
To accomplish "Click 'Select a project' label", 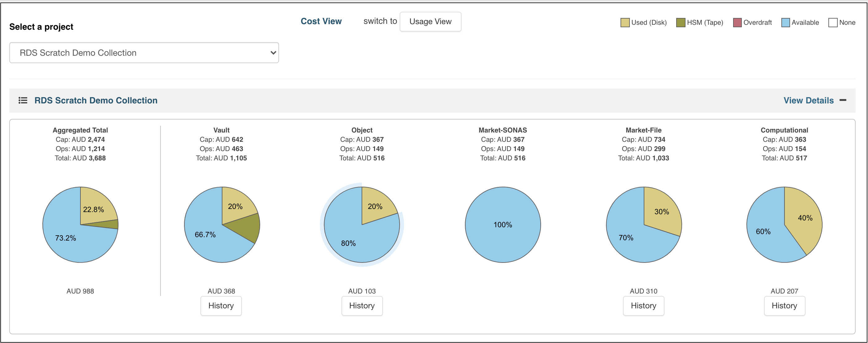I will click(x=41, y=27).
